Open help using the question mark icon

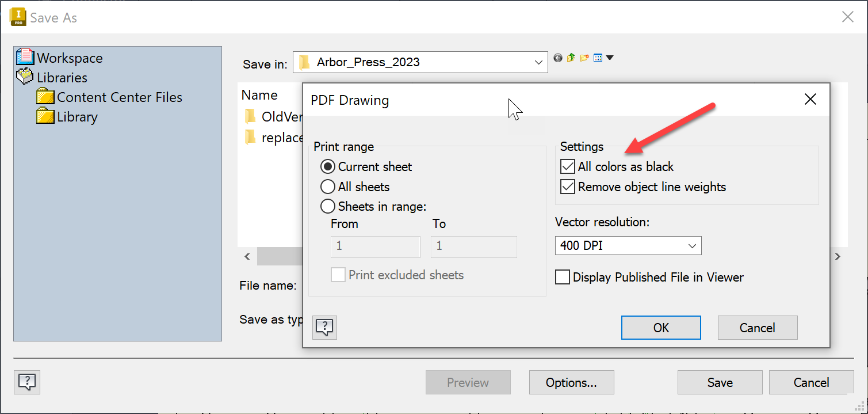[x=26, y=382]
